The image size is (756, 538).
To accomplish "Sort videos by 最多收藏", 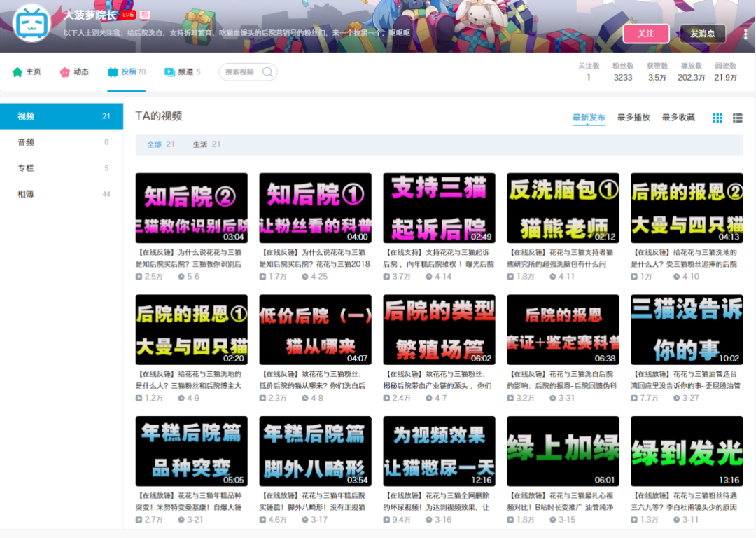I will coord(678,117).
